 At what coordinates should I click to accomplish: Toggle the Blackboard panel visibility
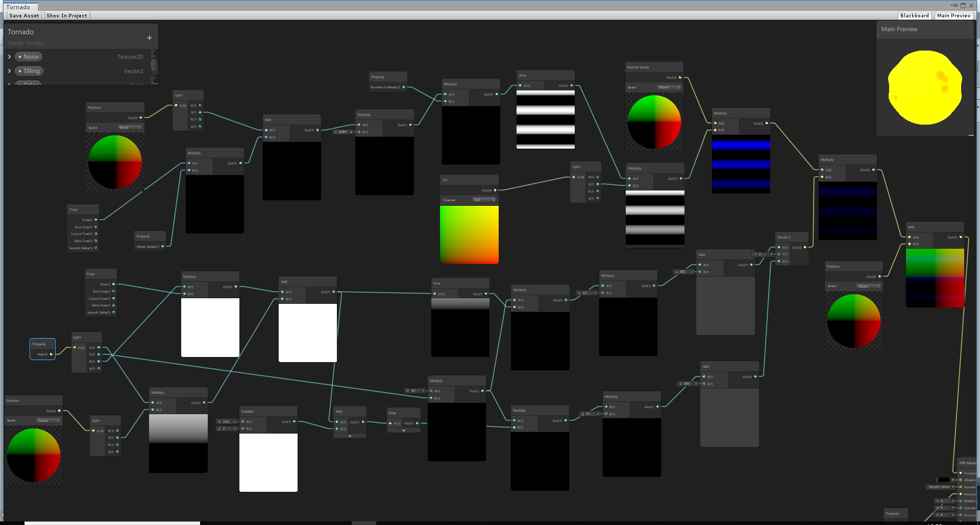(x=914, y=15)
